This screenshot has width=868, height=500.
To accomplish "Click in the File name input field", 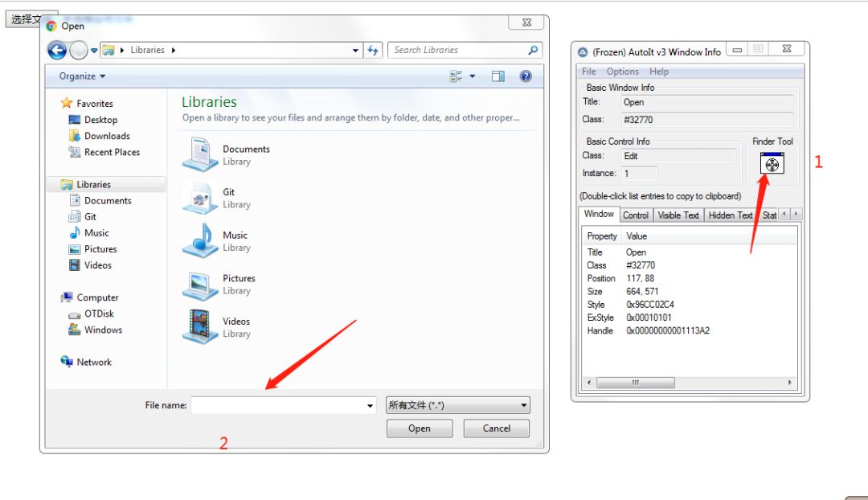I will [277, 406].
